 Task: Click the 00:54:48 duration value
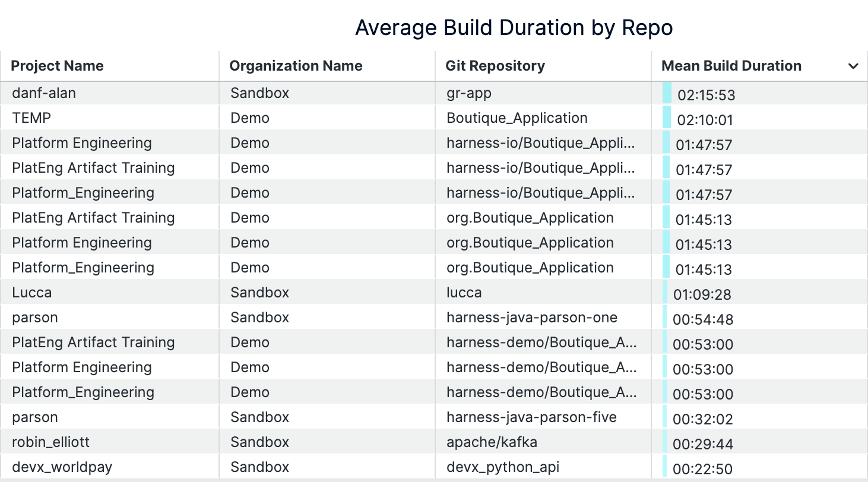[x=704, y=319]
